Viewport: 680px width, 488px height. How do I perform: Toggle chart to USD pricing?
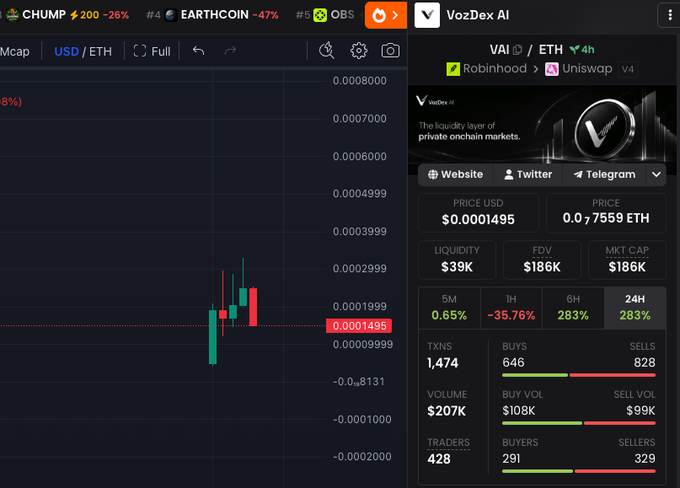66,52
